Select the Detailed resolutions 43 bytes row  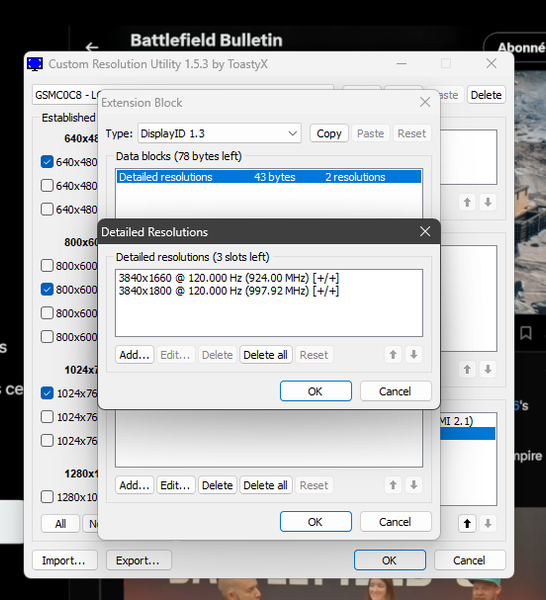point(269,177)
